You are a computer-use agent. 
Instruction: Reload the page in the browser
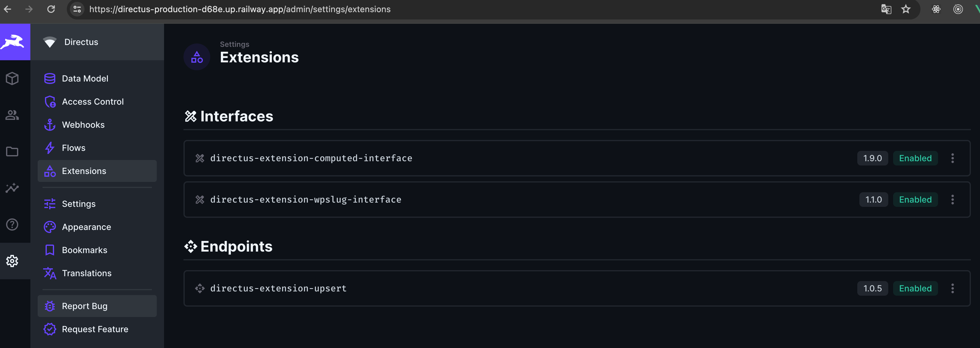coord(51,9)
